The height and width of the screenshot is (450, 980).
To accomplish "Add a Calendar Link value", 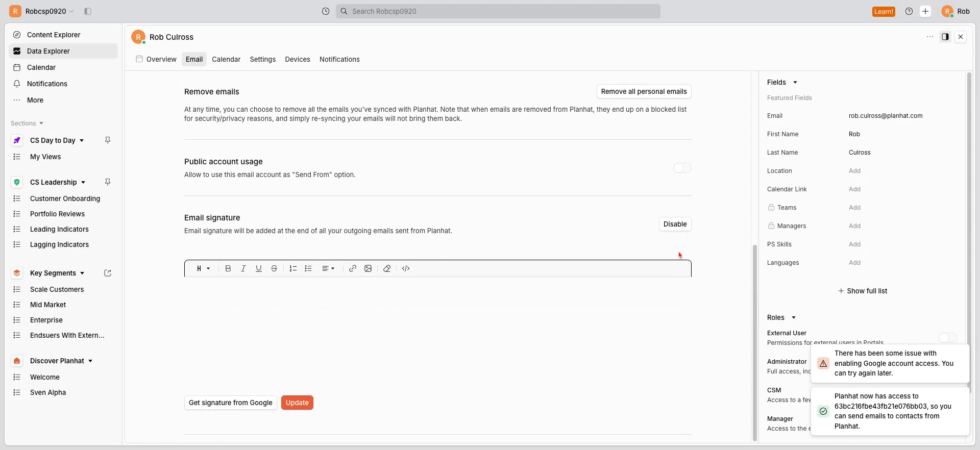I will coord(854,189).
